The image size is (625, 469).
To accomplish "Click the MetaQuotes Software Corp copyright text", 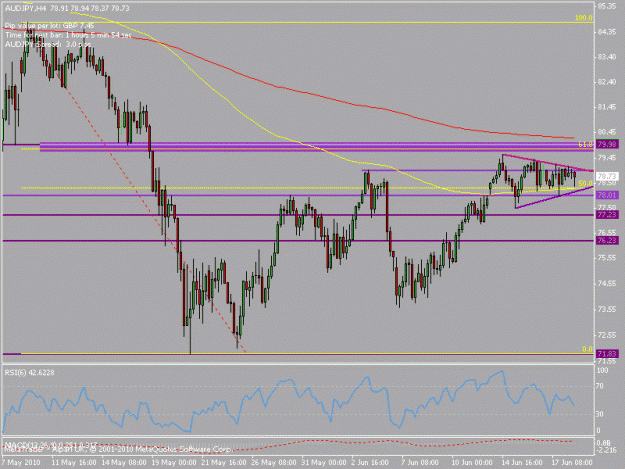I will click(117, 449).
